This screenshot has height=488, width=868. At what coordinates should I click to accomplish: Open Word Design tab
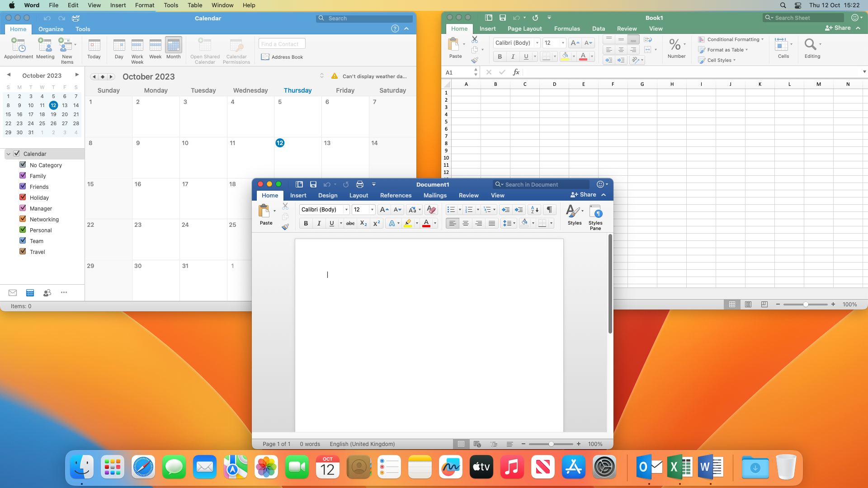tap(328, 195)
